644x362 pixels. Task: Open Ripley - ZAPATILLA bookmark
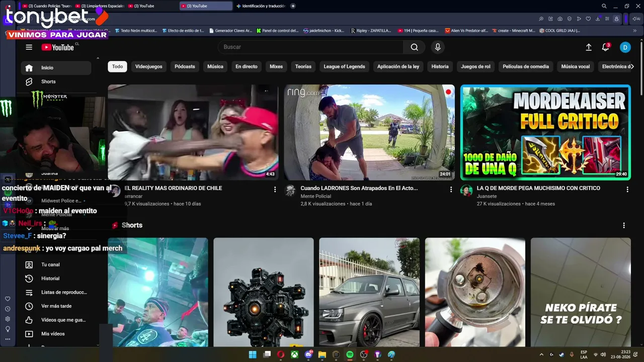point(371,31)
